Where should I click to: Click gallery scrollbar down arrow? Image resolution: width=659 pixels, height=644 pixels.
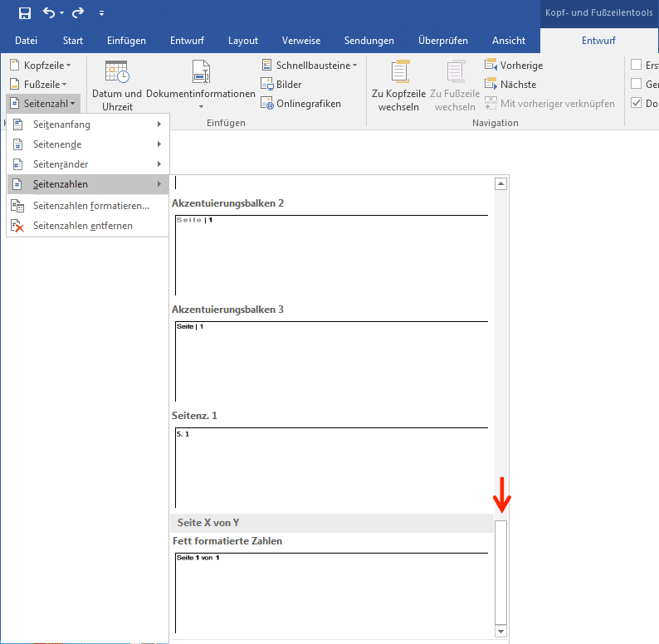[500, 631]
